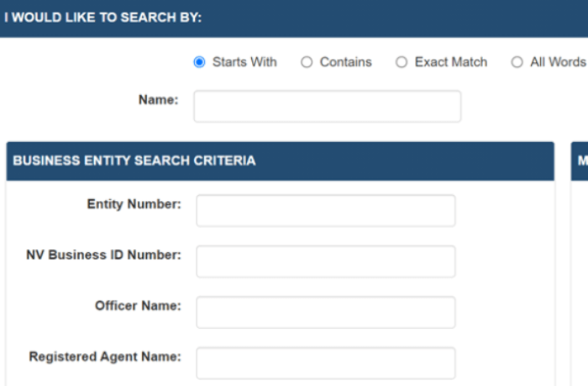
Task: Select the Starts With radio button circle
Action: (199, 62)
